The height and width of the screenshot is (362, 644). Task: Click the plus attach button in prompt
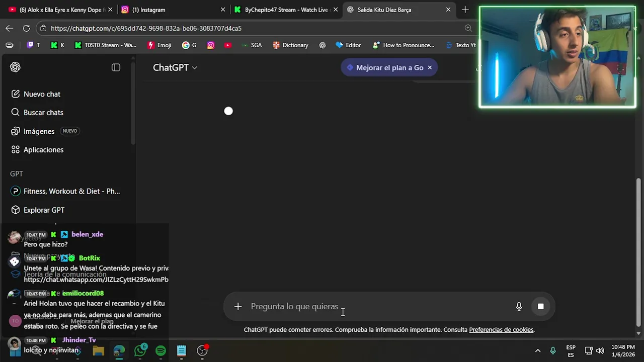tap(238, 306)
